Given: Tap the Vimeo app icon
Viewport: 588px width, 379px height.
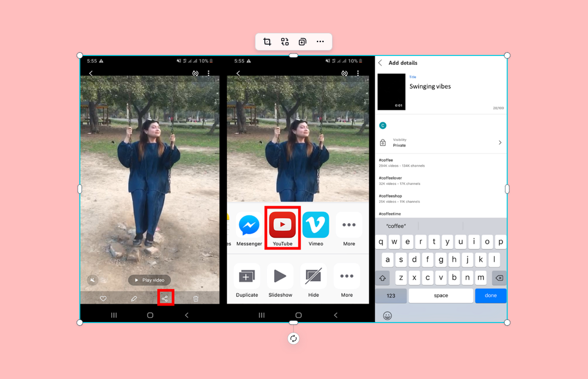Looking at the screenshot, I should [x=316, y=225].
